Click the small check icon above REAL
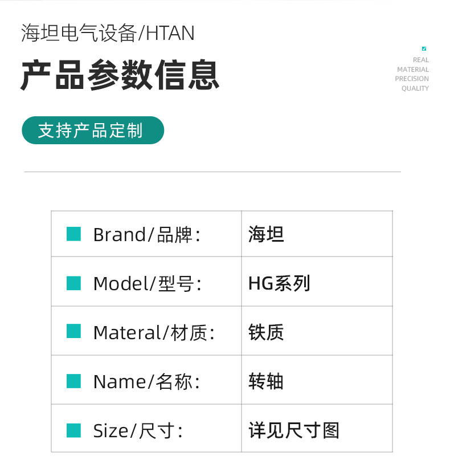450x476 pixels. [424, 49]
